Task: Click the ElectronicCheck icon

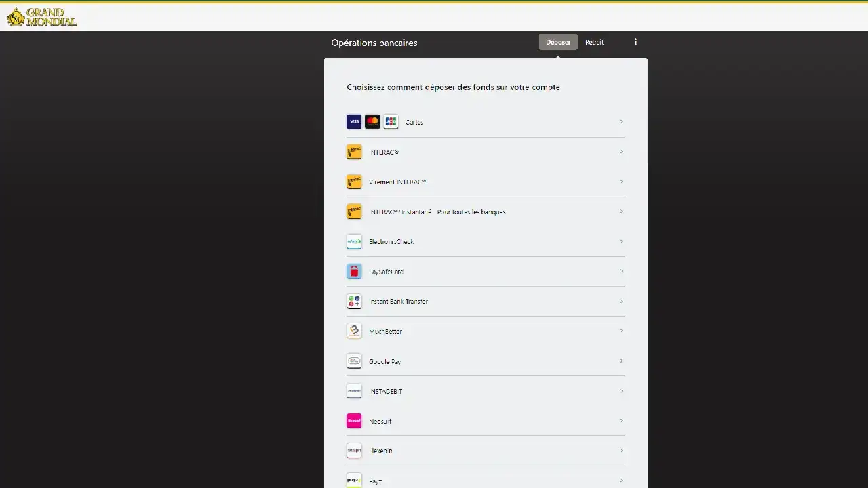Action: click(x=354, y=242)
